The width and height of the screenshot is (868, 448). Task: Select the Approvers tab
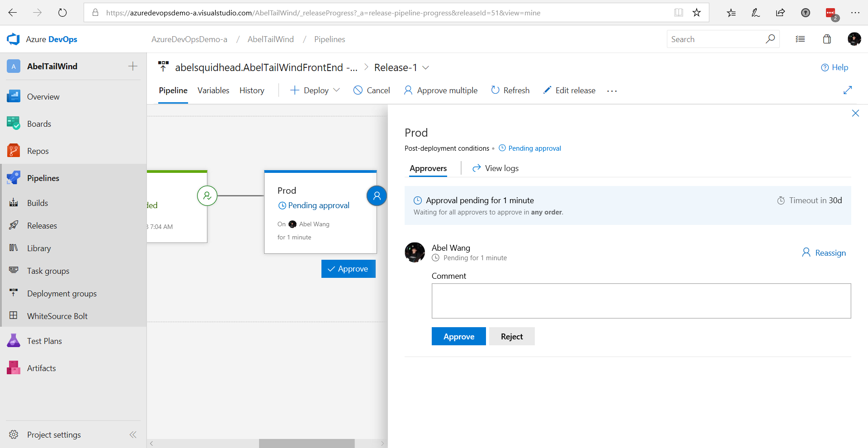[x=428, y=168]
